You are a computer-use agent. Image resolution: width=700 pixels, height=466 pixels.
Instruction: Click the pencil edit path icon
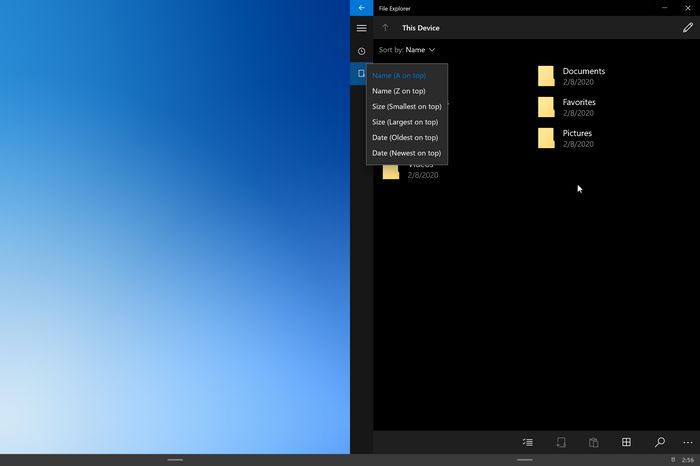687,28
